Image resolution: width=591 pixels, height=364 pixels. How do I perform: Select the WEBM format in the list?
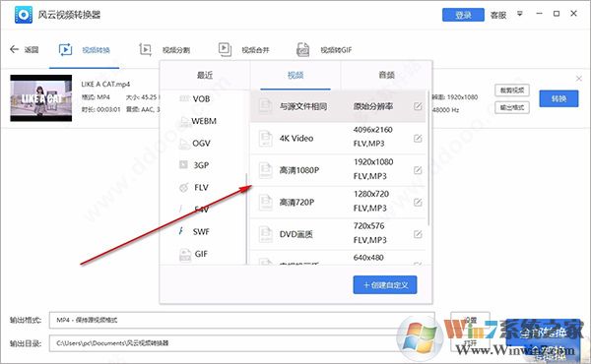(x=204, y=121)
